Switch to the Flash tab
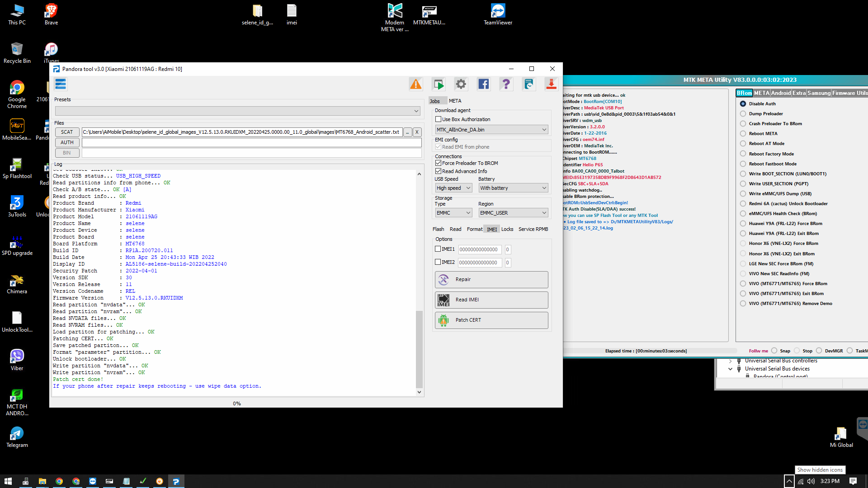The width and height of the screenshot is (868, 488). click(438, 230)
